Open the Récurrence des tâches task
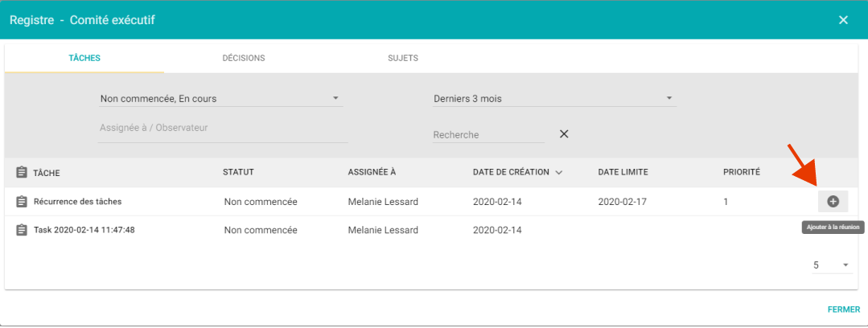 pos(77,201)
